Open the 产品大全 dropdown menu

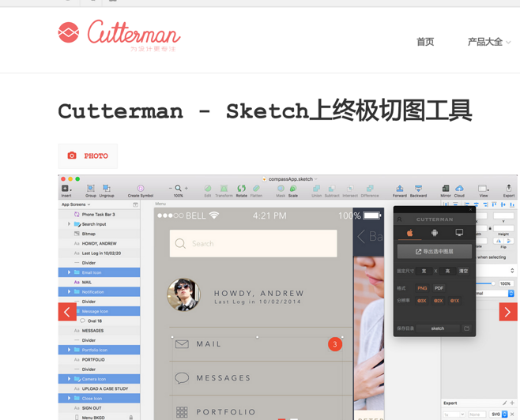pos(489,42)
